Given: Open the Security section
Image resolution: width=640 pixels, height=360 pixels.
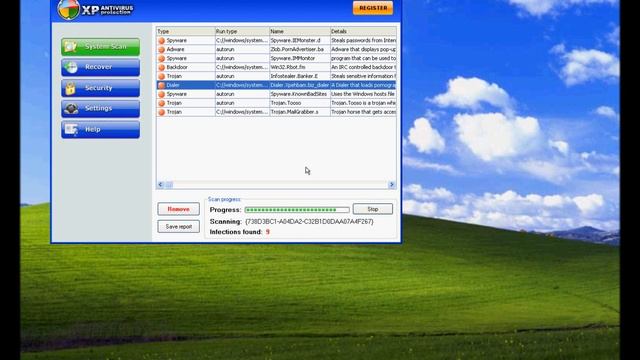Looking at the screenshot, I should 100,88.
